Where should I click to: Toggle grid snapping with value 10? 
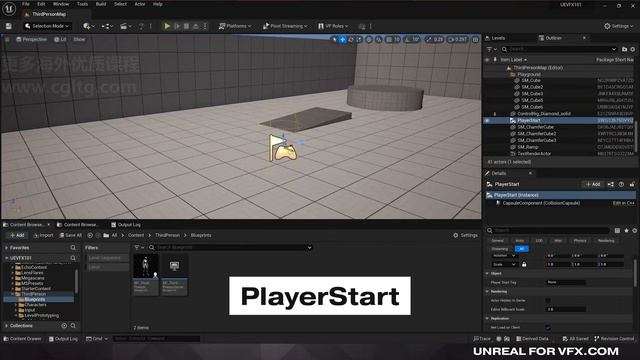point(393,40)
